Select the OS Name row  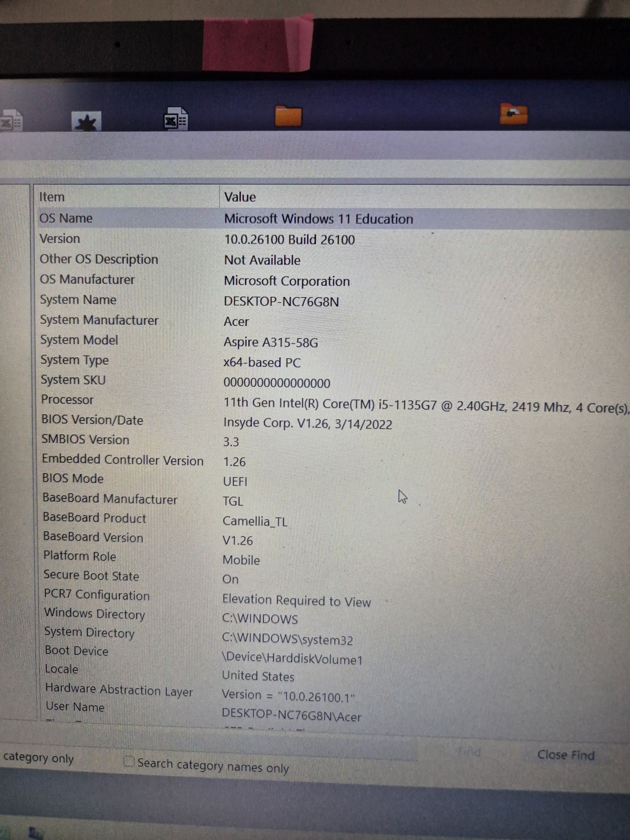click(334, 218)
